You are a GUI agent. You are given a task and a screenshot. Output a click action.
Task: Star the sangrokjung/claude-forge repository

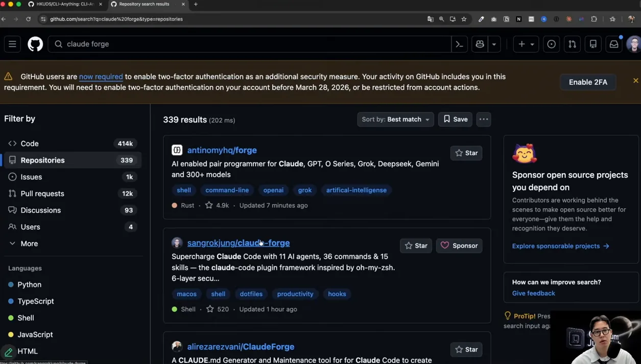(416, 246)
